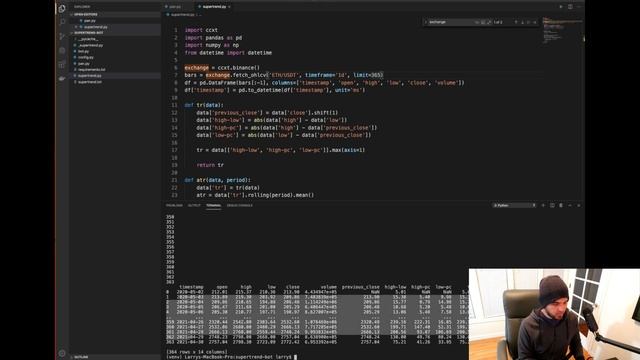640x360 pixels.
Task: Open the Search view in the activity bar
Action: pyautogui.click(x=62, y=22)
